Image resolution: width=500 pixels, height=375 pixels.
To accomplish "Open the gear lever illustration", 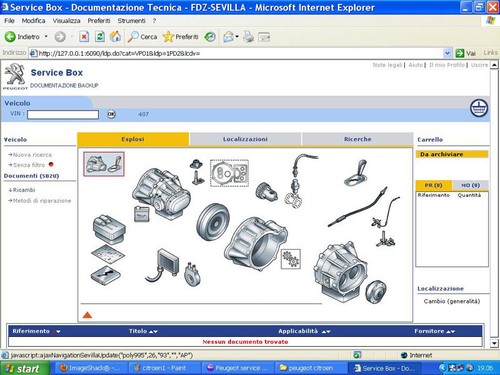I will 355,173.
